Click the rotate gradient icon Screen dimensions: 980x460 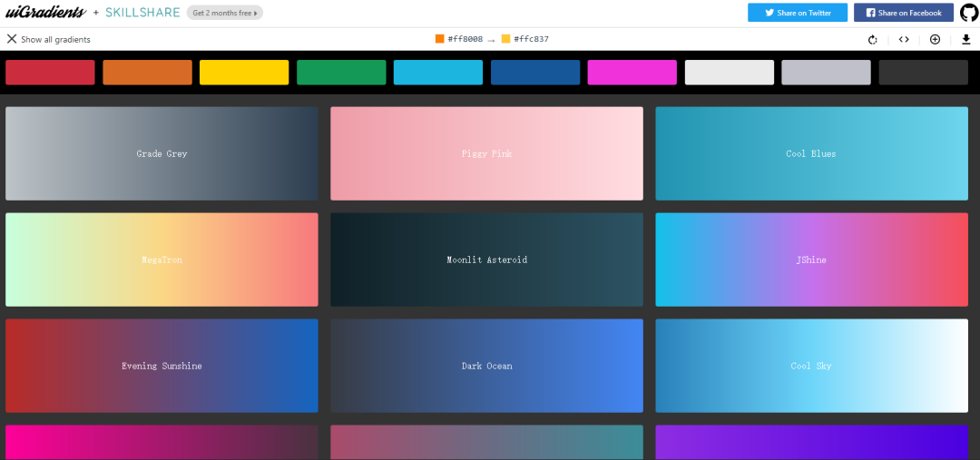coord(873,39)
